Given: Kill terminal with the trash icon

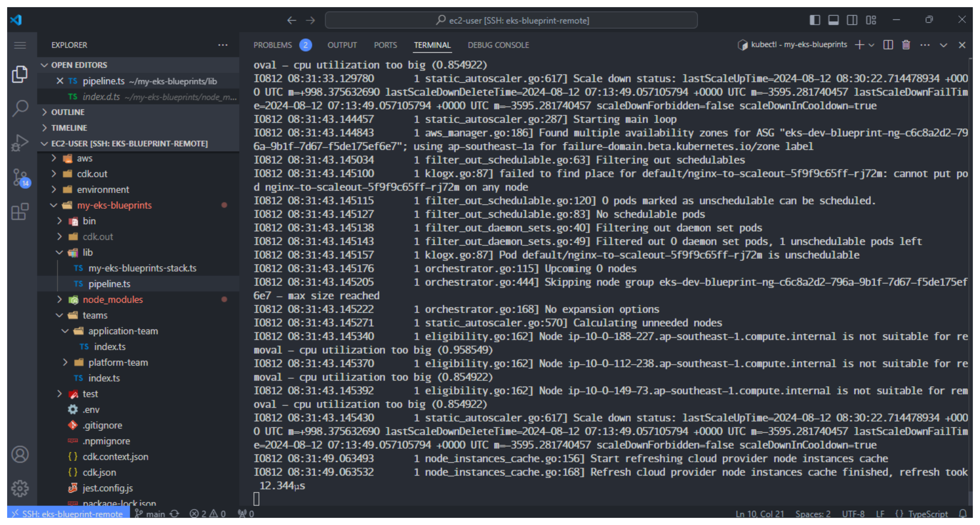Looking at the screenshot, I should [906, 45].
